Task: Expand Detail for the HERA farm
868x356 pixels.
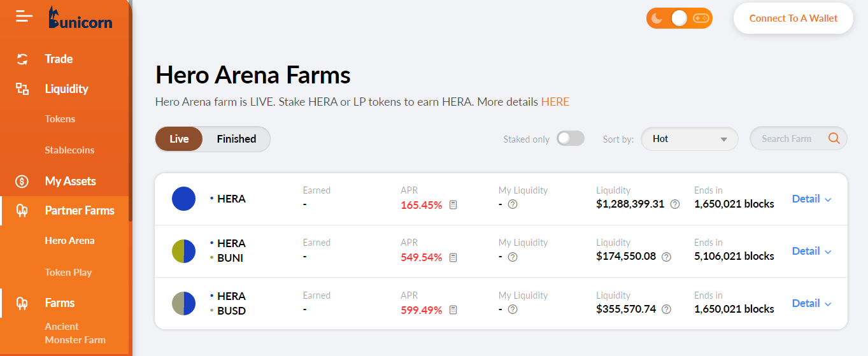Action: pos(811,199)
